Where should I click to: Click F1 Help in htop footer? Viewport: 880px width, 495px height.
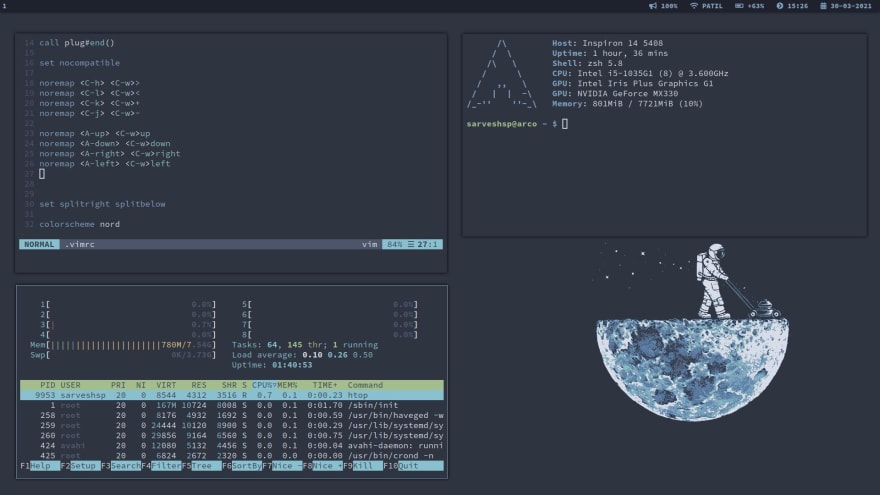tap(40, 466)
